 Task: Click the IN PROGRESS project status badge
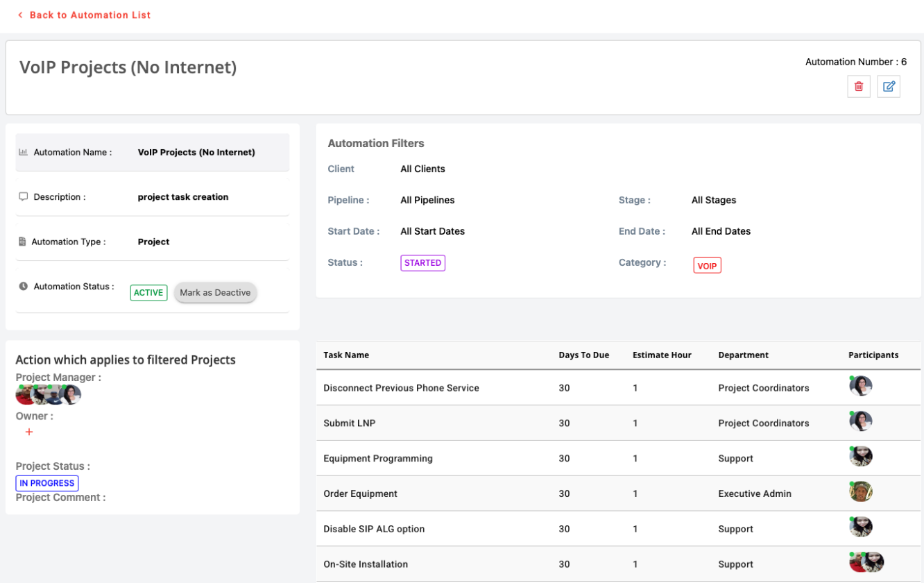pos(47,483)
